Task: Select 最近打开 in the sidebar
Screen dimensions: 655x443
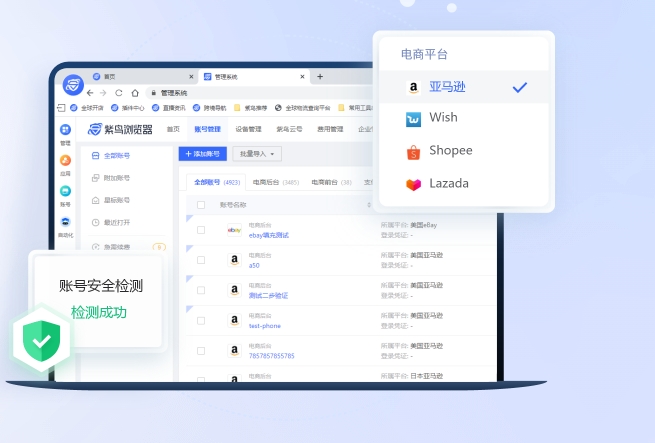Action: (x=111, y=222)
